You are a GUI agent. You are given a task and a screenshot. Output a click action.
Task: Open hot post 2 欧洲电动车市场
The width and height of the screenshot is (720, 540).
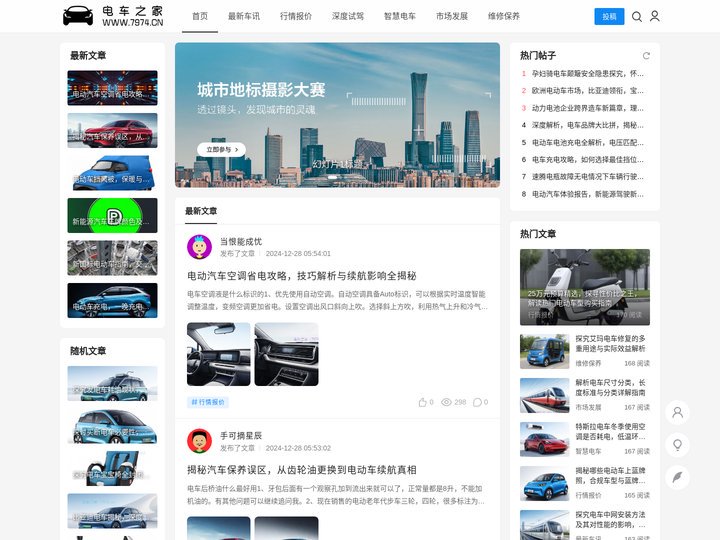point(587,90)
